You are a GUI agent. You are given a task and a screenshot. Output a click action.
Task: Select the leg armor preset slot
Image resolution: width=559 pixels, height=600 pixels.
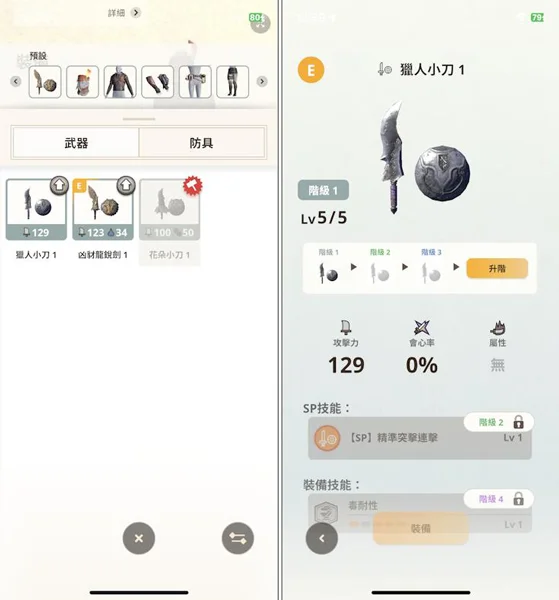coord(232,82)
